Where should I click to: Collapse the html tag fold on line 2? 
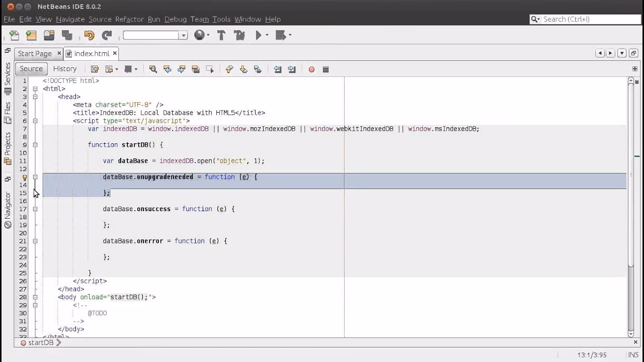click(35, 89)
